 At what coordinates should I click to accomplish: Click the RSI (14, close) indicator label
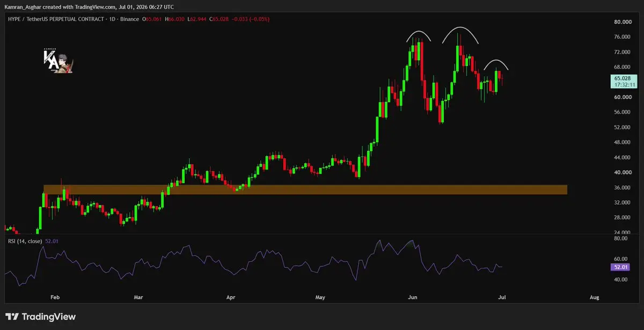click(25, 241)
